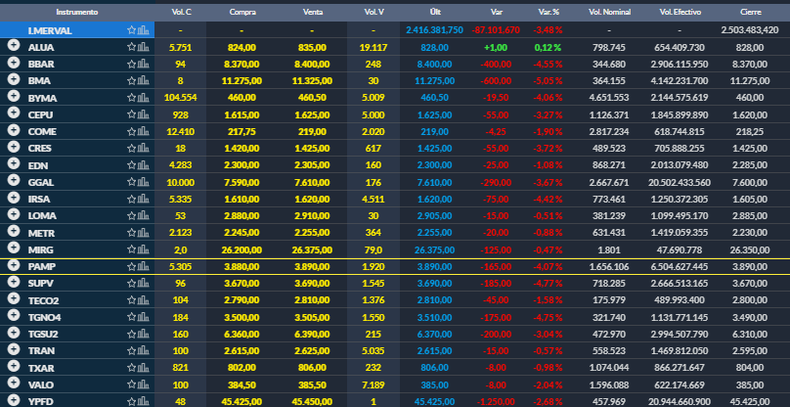790x407 pixels.
Task: Open the chart icon for I.MERVAL
Action: 144,30
